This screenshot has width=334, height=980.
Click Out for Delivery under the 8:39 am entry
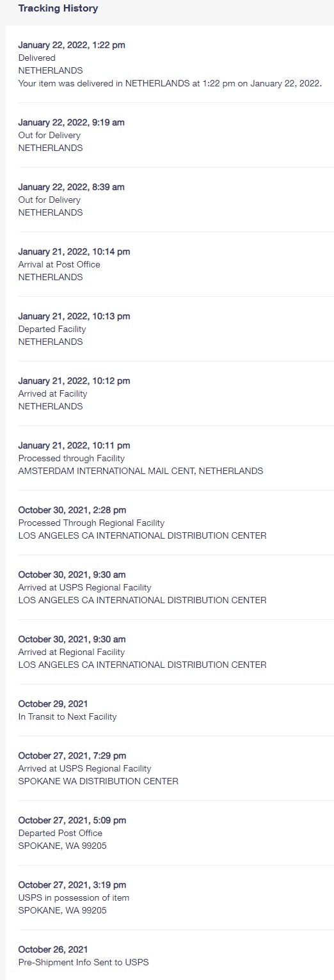[49, 200]
